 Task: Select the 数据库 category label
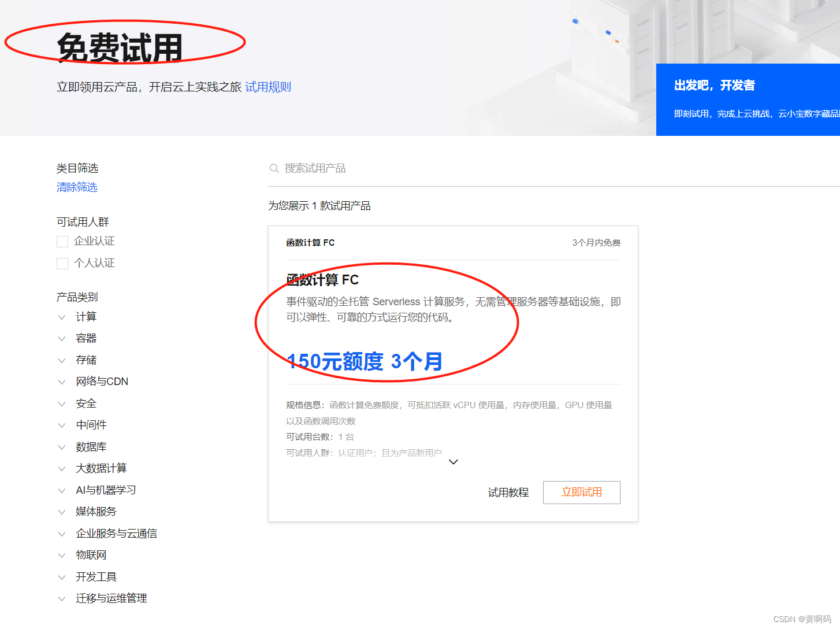point(91,447)
